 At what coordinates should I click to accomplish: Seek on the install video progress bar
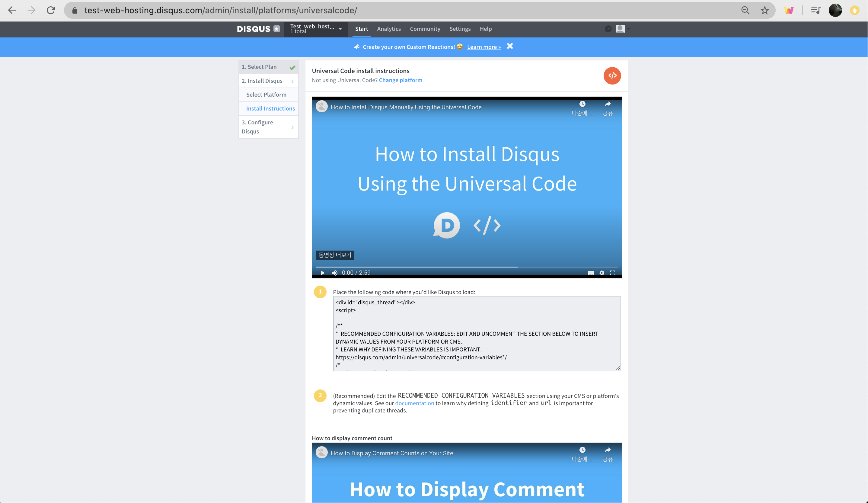pos(466,267)
